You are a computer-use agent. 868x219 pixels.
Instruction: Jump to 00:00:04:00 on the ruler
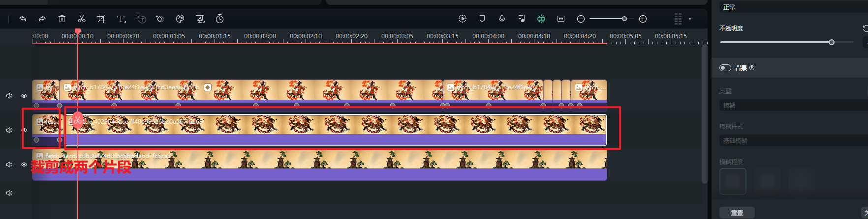(488, 36)
